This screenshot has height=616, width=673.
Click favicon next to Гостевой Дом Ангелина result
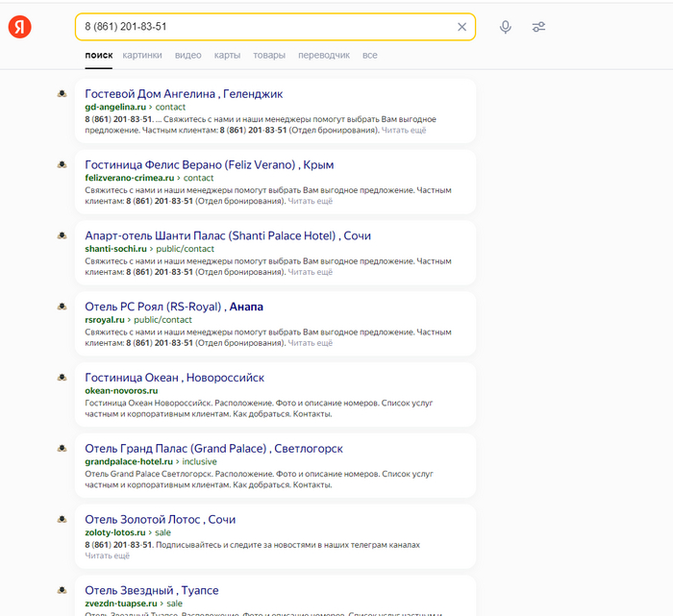point(62,93)
